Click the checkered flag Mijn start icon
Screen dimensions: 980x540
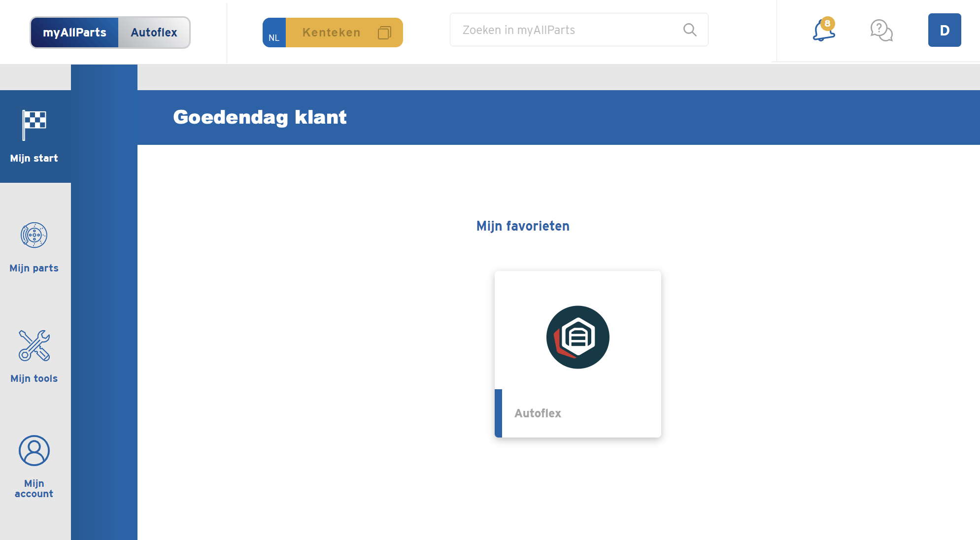pos(34,124)
